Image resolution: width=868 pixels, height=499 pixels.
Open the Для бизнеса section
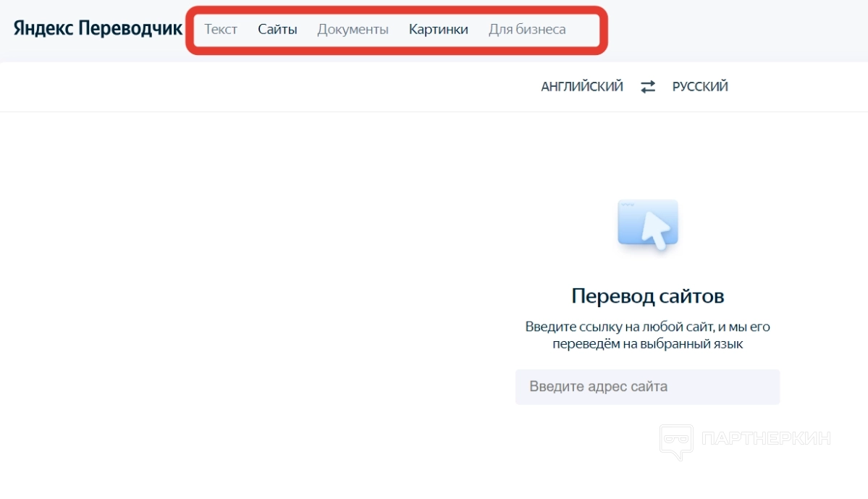tap(527, 30)
